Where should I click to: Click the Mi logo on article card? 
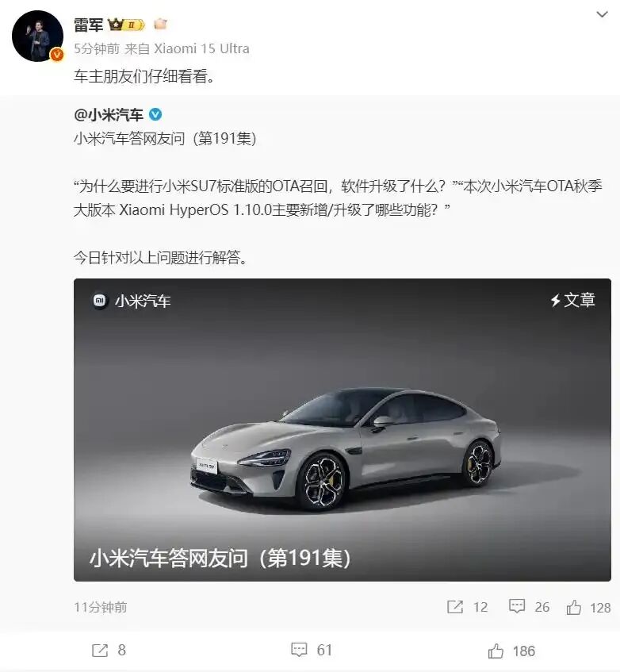pos(99,301)
